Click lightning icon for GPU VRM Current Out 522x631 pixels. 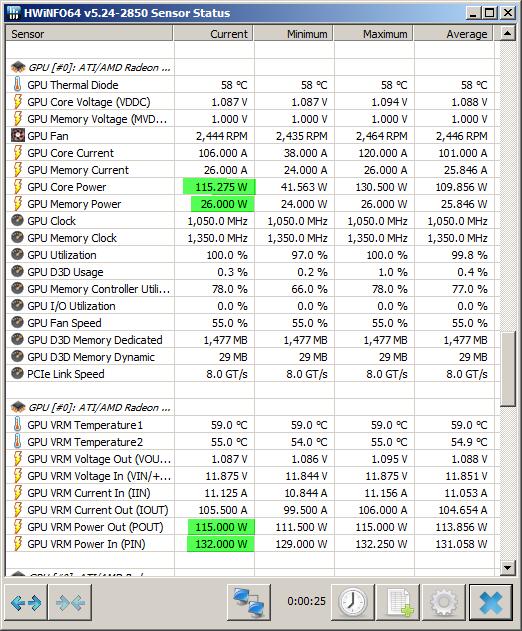pos(17,510)
